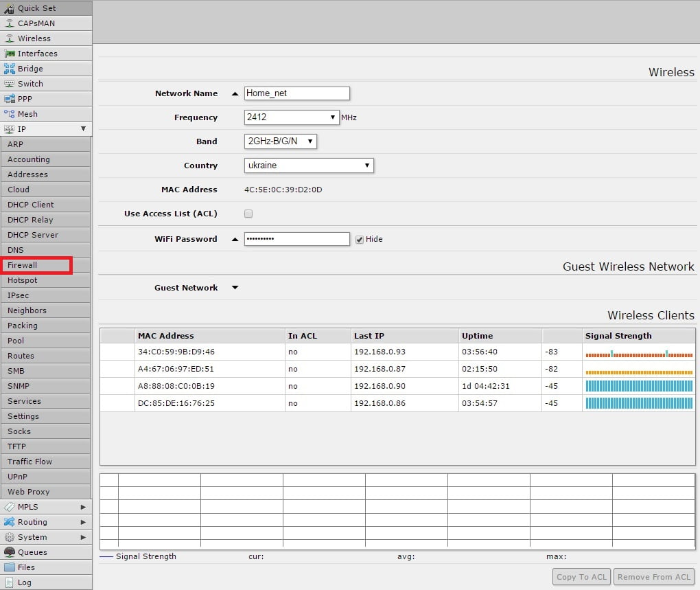This screenshot has height=590, width=700.
Task: Open the Hotspot menu item
Action: pos(45,280)
